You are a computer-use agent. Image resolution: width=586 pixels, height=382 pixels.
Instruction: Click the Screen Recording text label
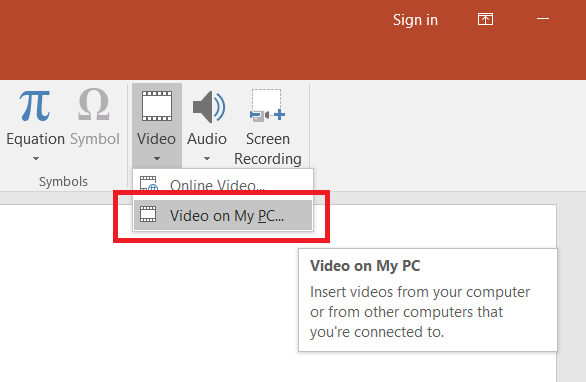click(x=268, y=149)
